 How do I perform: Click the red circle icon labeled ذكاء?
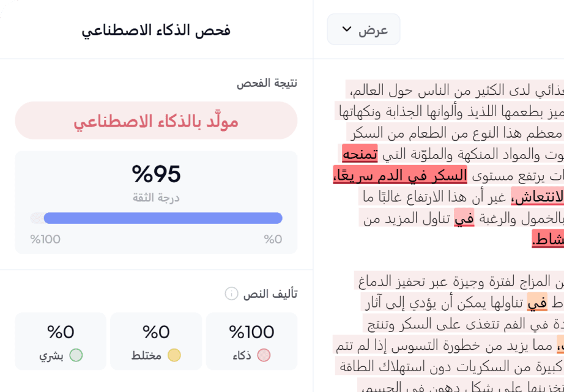pyautogui.click(x=264, y=355)
